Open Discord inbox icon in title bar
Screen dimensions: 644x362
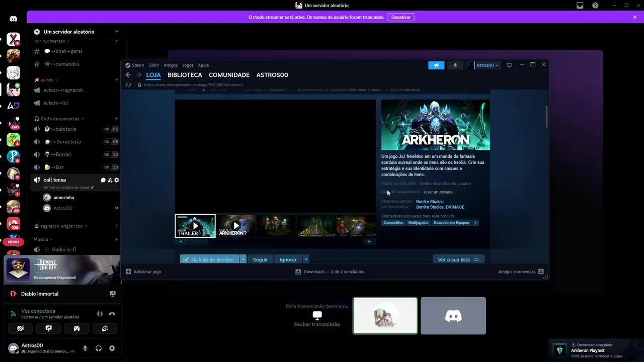(580, 6)
